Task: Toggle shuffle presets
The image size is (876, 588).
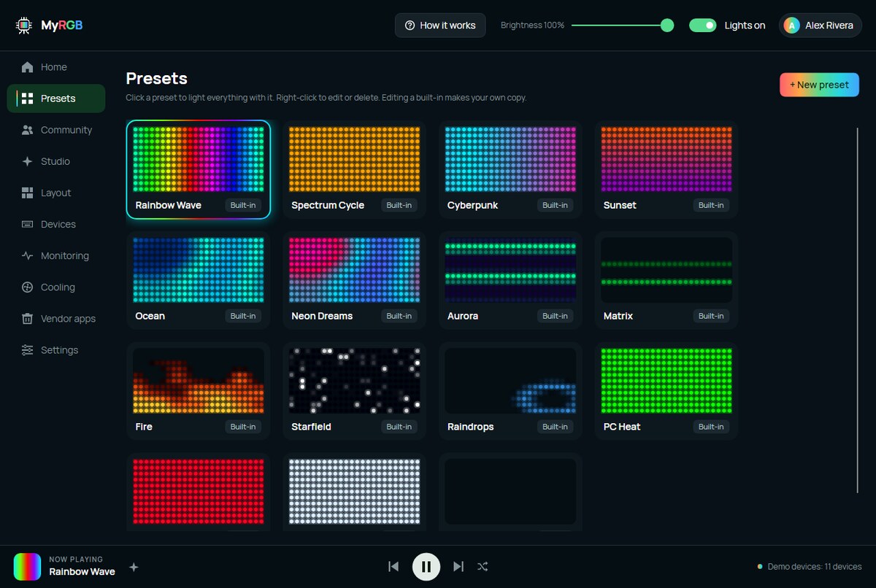Action: [483, 566]
